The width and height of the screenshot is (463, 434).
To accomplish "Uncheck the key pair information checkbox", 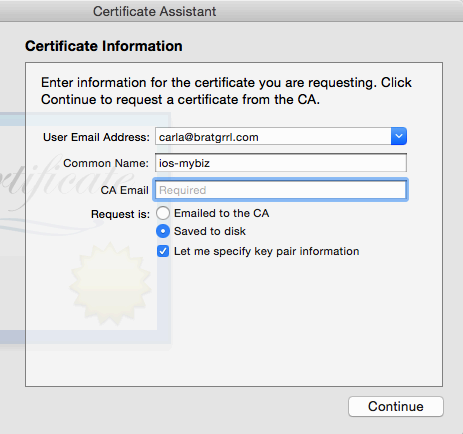I will tap(163, 251).
